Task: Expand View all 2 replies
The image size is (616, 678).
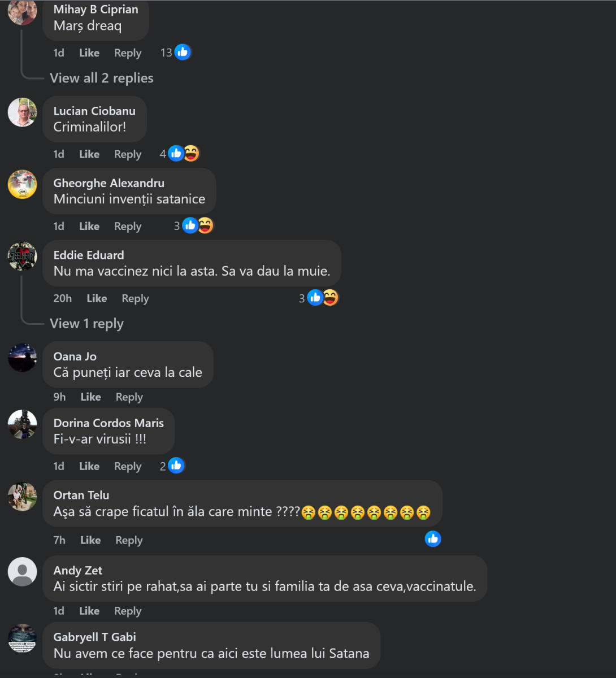Action: [102, 78]
